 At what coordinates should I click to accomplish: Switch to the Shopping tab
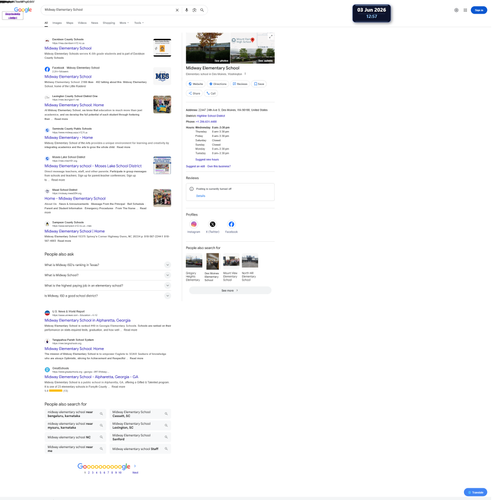(x=109, y=23)
